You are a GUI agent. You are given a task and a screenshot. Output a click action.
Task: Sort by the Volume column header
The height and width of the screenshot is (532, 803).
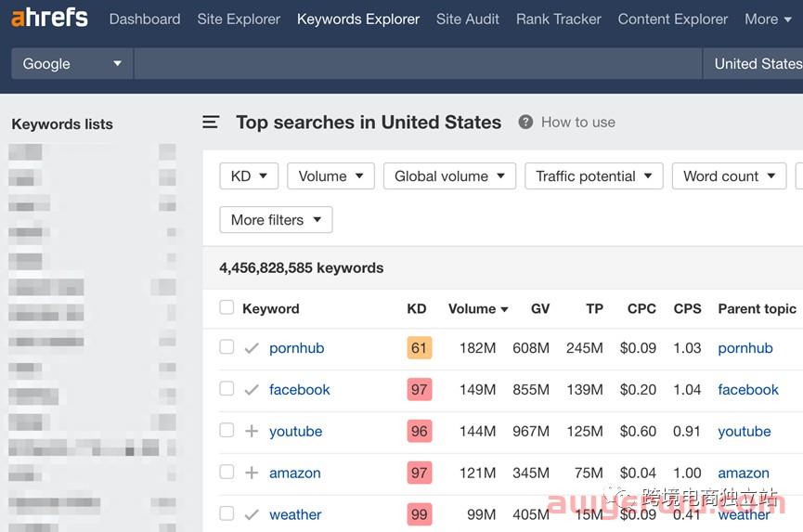tap(478, 309)
